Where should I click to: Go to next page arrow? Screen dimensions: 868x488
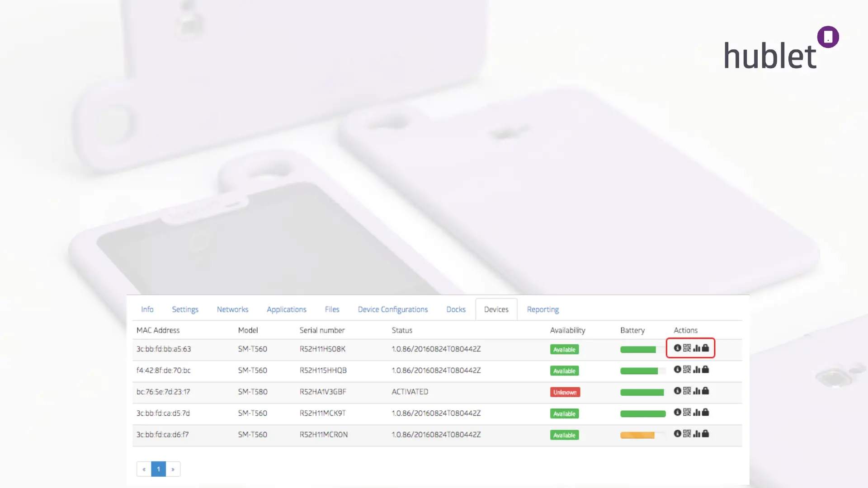173,469
